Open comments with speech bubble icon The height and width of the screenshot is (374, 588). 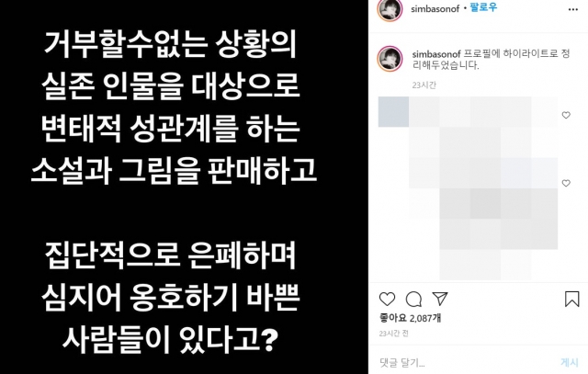click(x=413, y=299)
